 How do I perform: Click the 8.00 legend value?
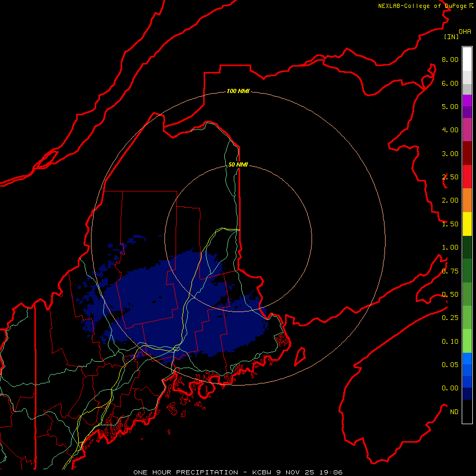[x=450, y=59]
